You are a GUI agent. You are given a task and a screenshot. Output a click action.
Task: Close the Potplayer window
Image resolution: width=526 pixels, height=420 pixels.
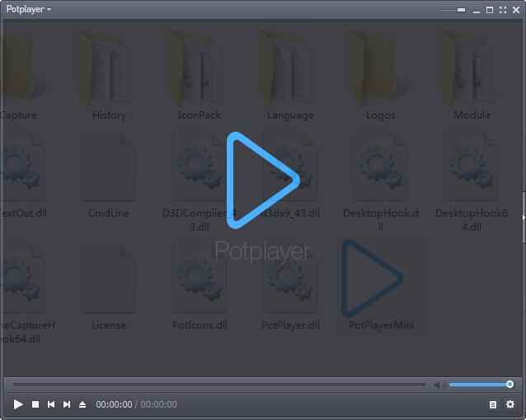(516, 10)
